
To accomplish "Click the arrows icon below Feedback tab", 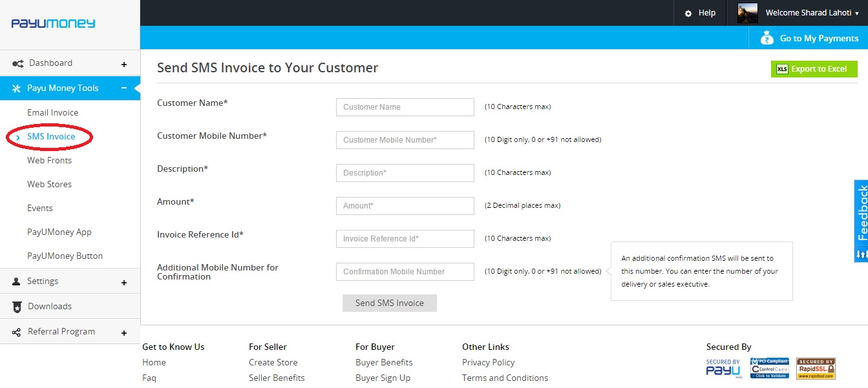I will (861, 255).
